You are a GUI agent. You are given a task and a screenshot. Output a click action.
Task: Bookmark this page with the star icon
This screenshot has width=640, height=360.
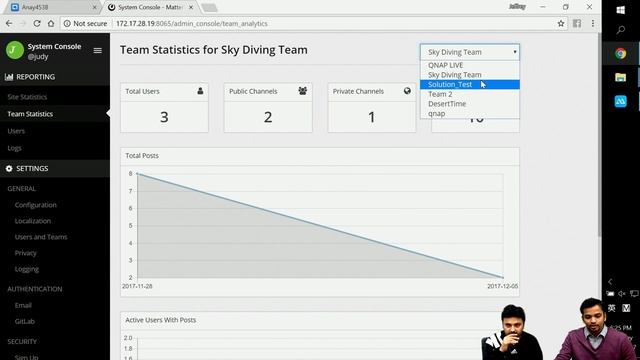point(561,24)
